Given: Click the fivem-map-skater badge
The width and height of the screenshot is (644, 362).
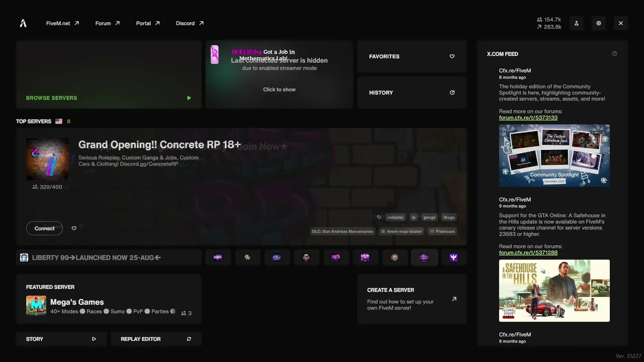Looking at the screenshot, I should point(401,231).
